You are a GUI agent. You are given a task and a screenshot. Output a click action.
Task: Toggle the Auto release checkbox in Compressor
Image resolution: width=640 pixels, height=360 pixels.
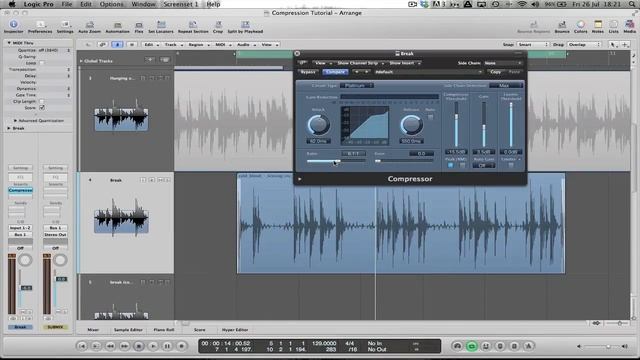(x=430, y=117)
